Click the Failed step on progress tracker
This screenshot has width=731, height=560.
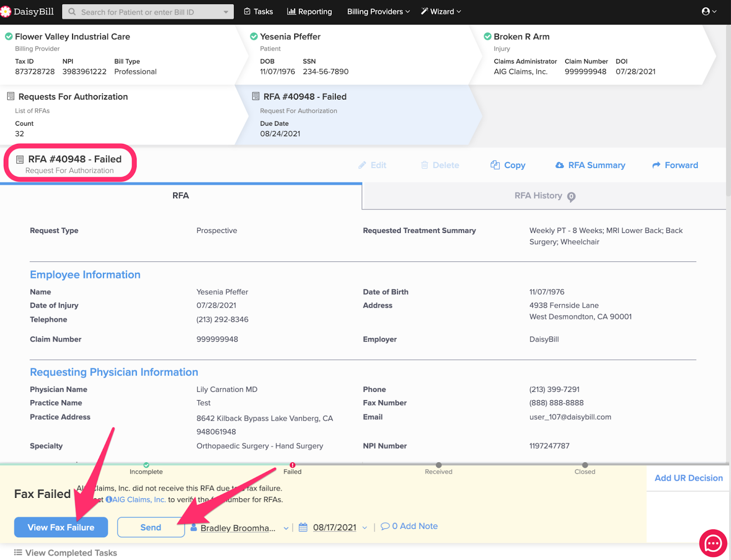(292, 465)
